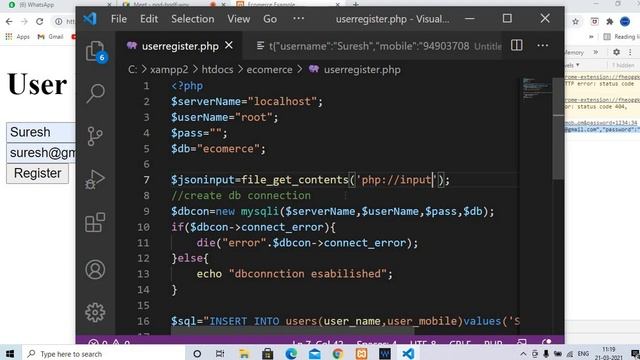Click the $serverName="localhost" code line

click(x=247, y=102)
